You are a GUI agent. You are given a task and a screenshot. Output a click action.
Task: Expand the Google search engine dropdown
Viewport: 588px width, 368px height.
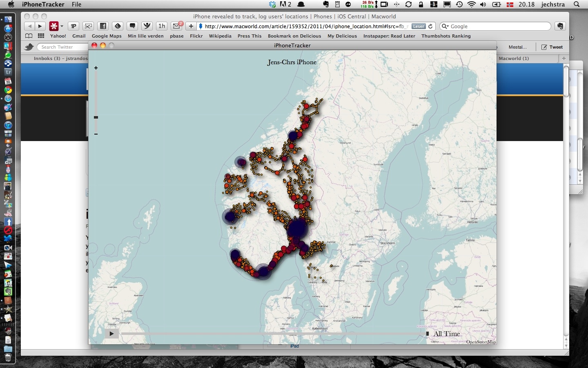tap(445, 26)
